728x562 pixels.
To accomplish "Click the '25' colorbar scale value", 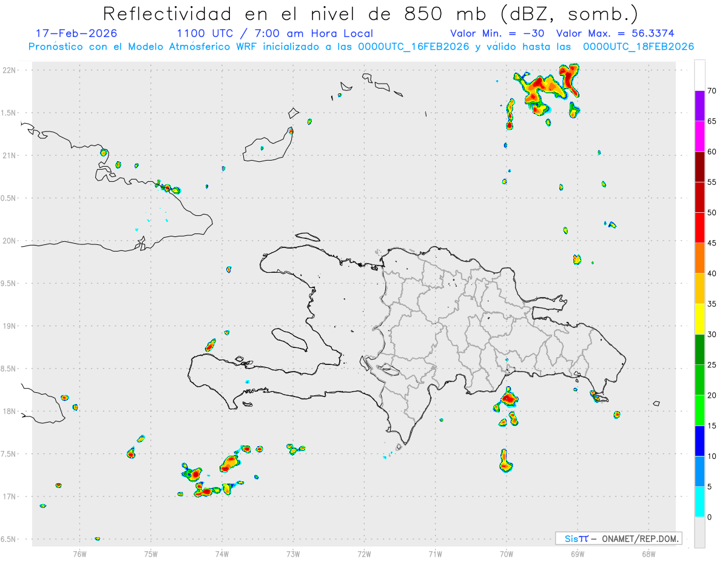I will 712,365.
